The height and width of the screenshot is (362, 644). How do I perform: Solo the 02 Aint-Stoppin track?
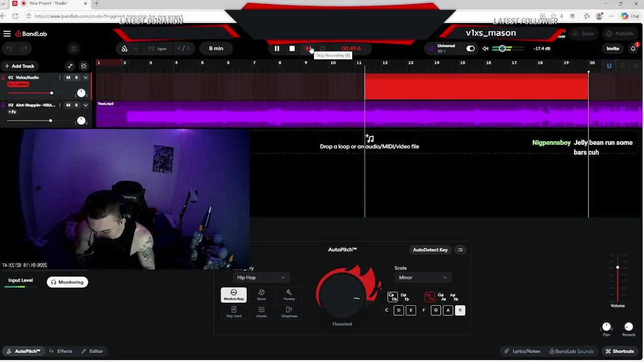tap(76, 105)
